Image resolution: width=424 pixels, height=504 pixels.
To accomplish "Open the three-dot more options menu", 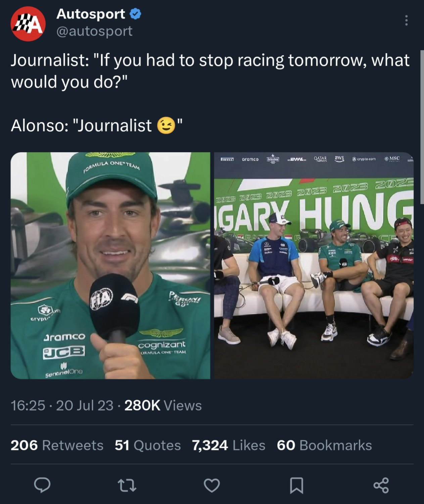I will pos(407,20).
